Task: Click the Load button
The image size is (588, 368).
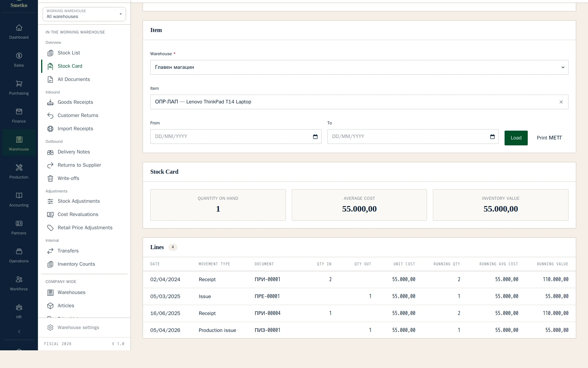Action: pyautogui.click(x=516, y=138)
